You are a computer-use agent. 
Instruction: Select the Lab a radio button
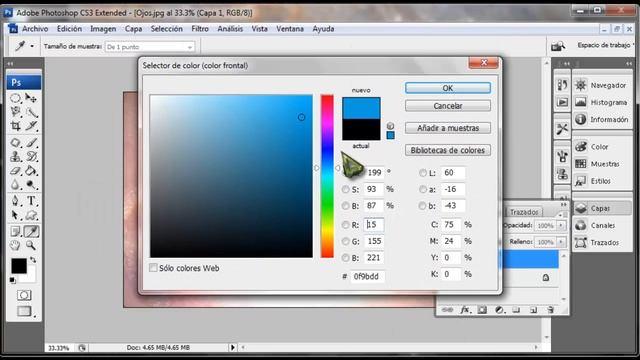[x=422, y=189]
